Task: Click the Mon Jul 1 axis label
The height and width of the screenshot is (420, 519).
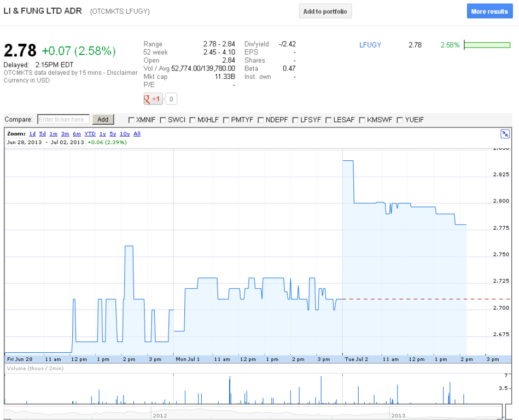Action: point(188,359)
